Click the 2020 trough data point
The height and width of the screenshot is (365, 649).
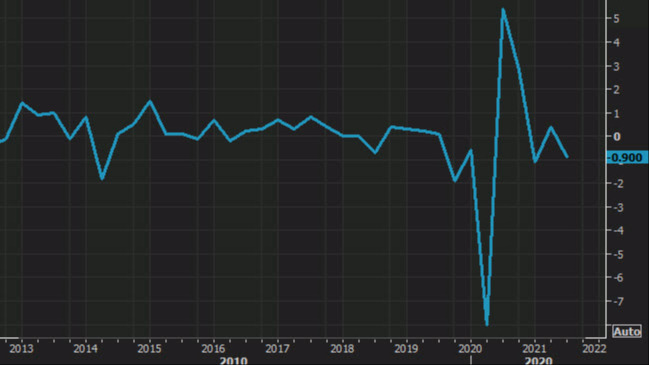pyautogui.click(x=487, y=324)
